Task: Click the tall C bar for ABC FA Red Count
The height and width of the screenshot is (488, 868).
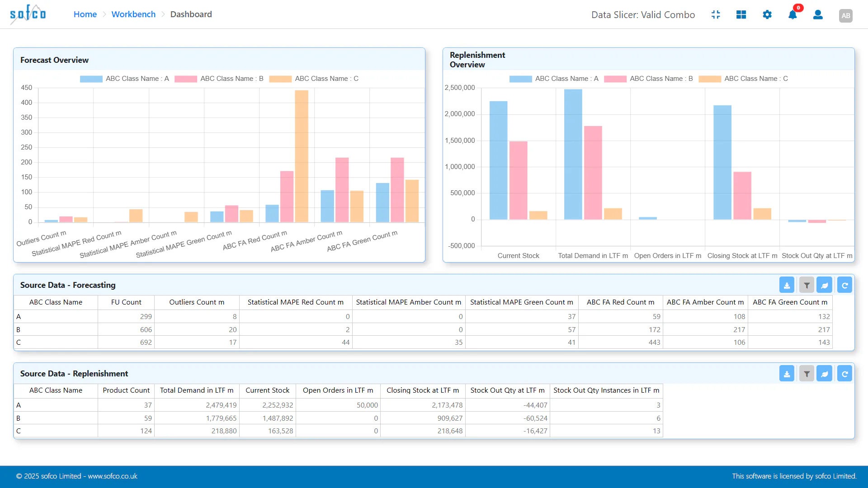Action: (x=302, y=156)
